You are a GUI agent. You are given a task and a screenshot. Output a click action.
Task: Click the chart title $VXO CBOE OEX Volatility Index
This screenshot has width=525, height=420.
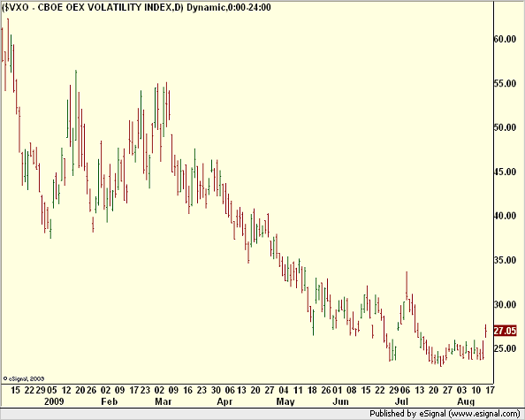click(x=136, y=7)
